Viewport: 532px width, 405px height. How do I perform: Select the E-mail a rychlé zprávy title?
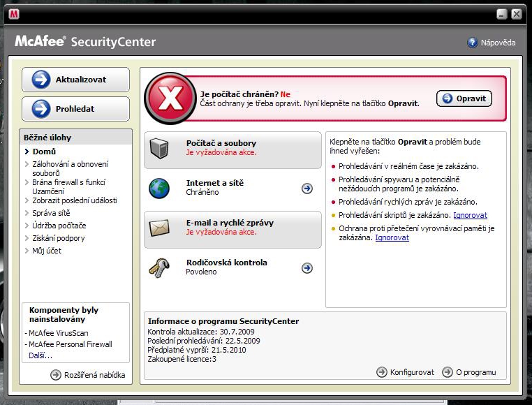click(x=230, y=223)
